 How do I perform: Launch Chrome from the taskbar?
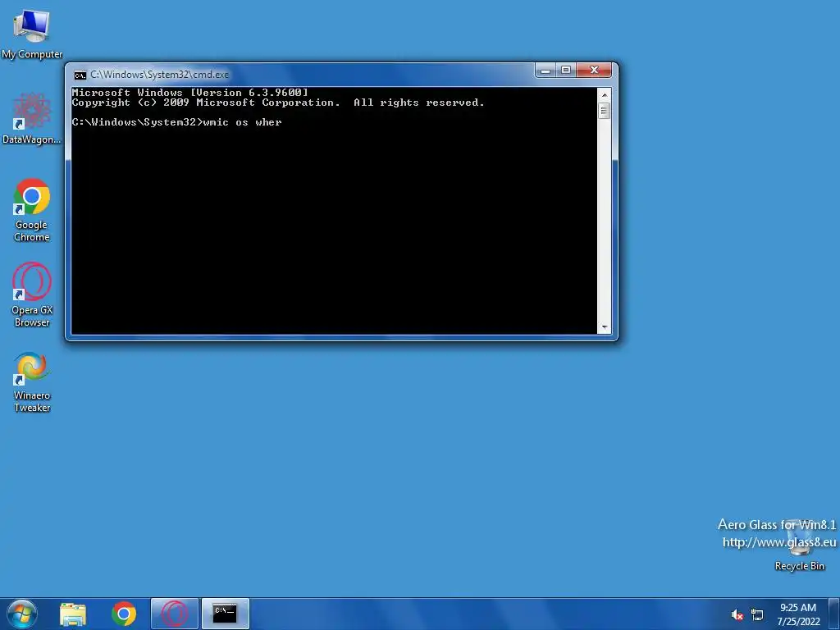click(124, 614)
